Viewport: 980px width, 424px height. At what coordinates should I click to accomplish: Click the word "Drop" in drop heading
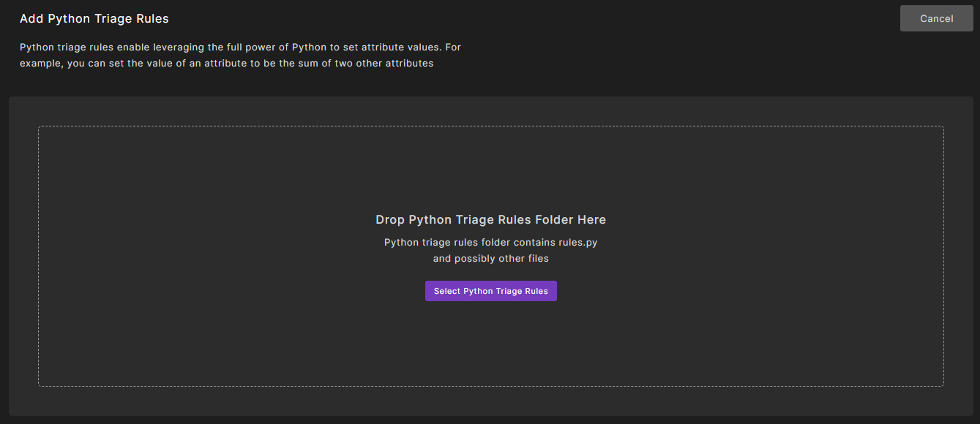390,219
